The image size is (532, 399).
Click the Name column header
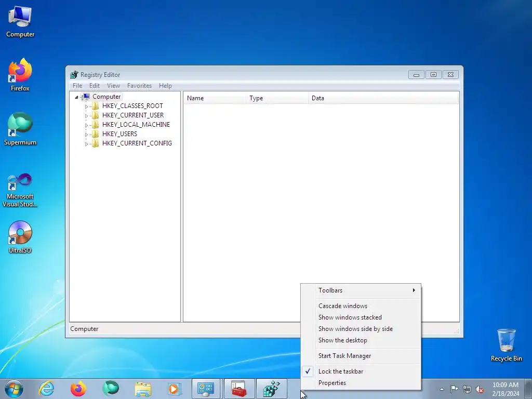215,98
